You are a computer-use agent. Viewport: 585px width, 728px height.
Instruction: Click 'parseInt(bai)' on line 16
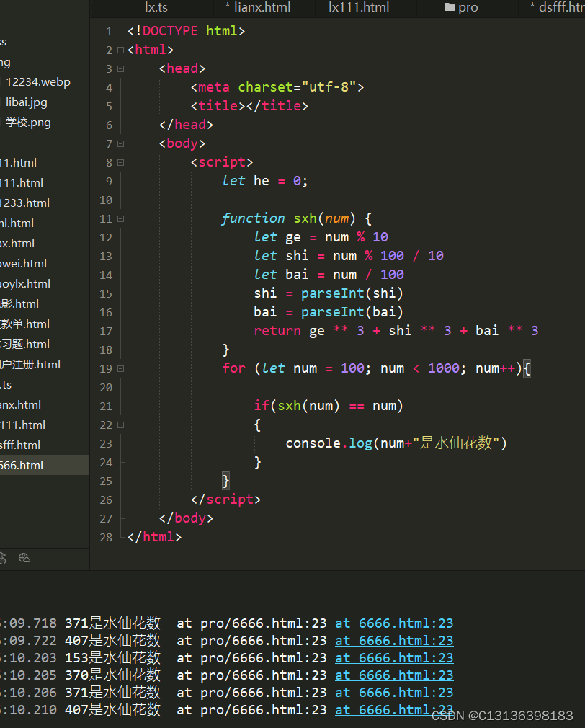coord(352,311)
